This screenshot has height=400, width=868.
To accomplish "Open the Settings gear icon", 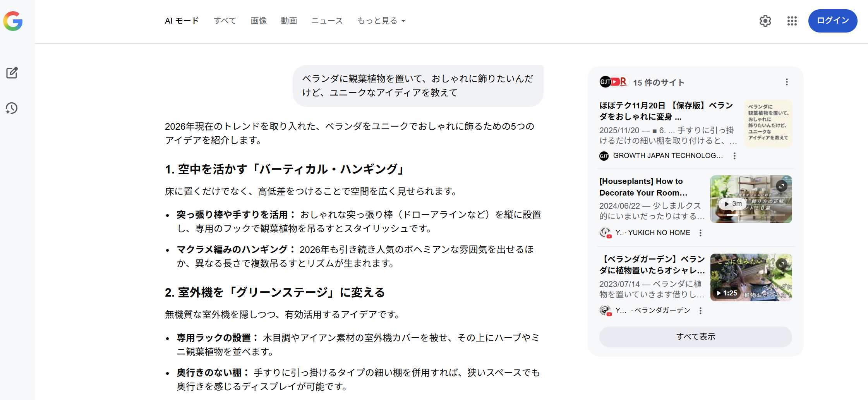I will coord(765,21).
